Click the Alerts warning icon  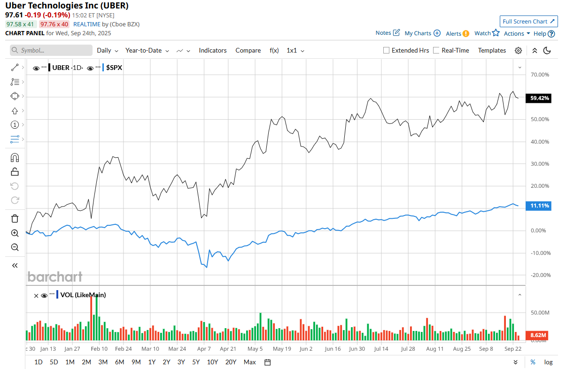[x=465, y=33]
